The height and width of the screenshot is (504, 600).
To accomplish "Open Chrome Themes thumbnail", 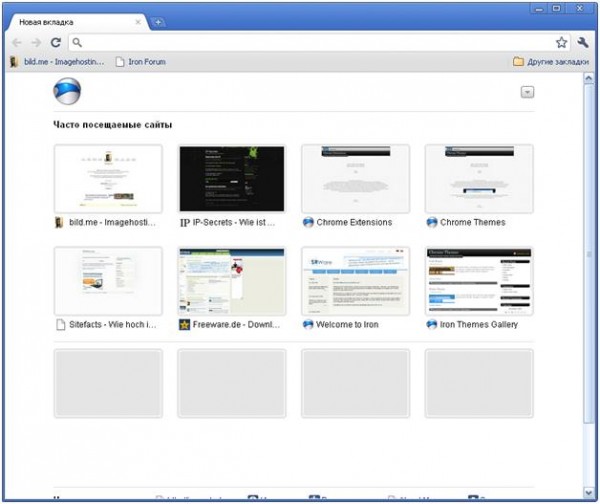I will point(479,179).
